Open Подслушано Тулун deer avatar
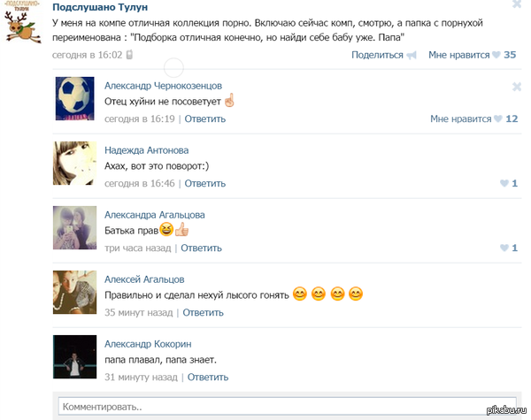 (23, 22)
